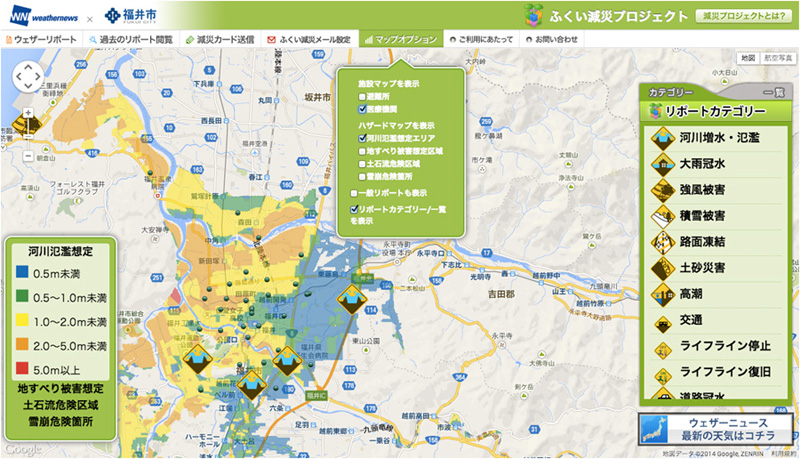Select 土砂災害 category icon
Image resolution: width=800 pixels, height=459 pixels.
point(663,268)
